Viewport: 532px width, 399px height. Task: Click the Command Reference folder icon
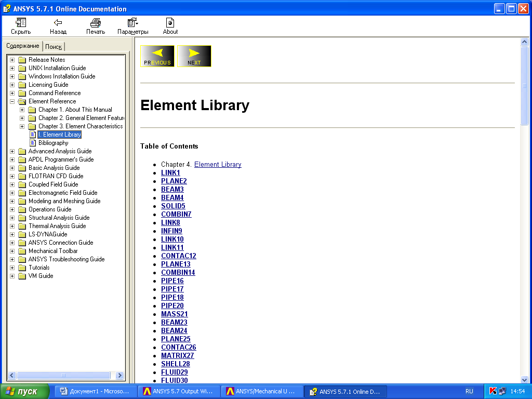pos(22,93)
